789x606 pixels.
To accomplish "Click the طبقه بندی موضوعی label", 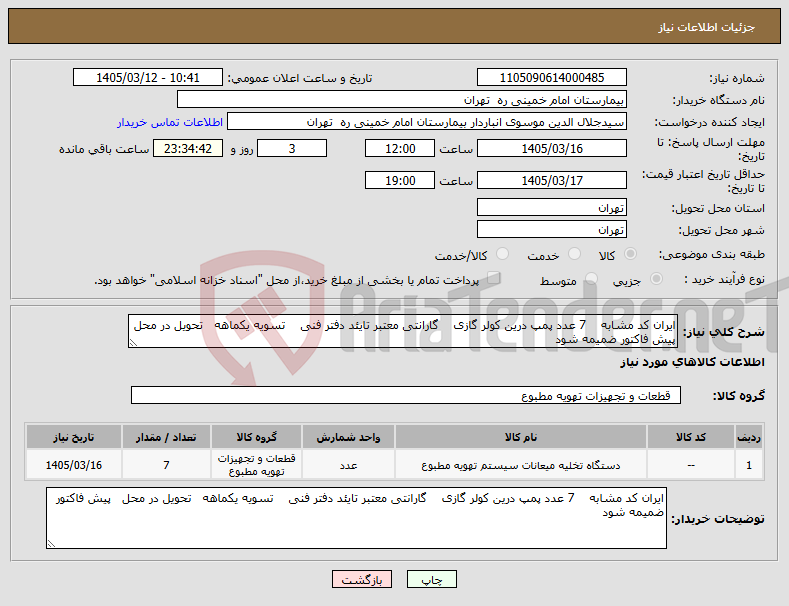I will 712,254.
